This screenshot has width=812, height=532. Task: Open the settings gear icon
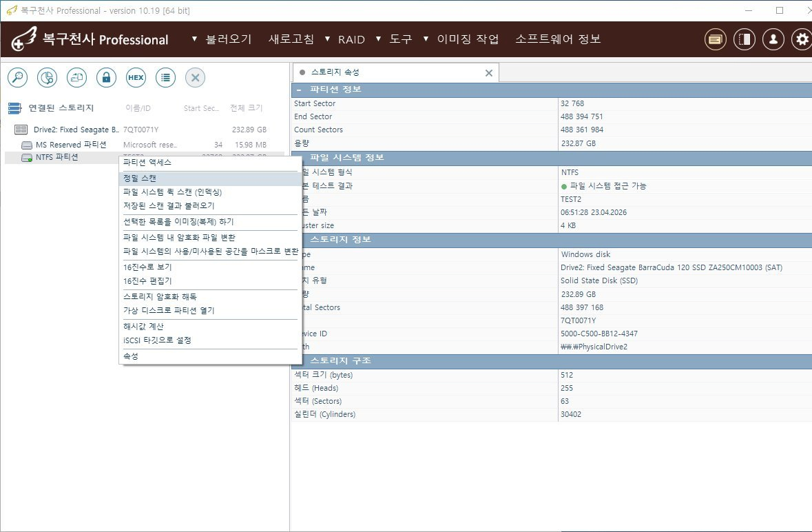pos(802,39)
